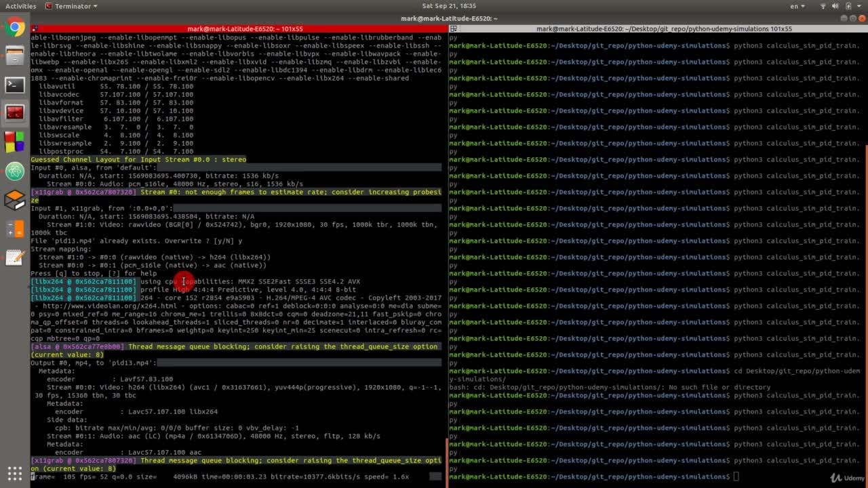Open the colorful squares dock app

pyautogui.click(x=15, y=142)
